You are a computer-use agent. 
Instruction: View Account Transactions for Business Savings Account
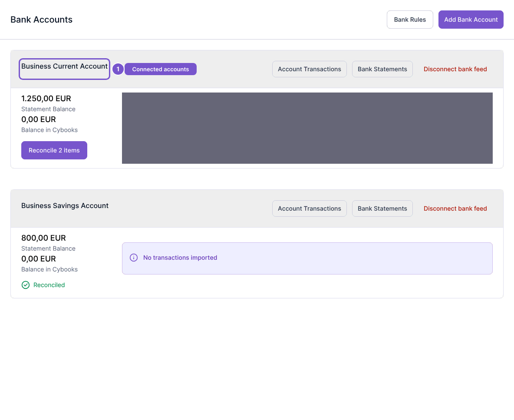pyautogui.click(x=310, y=208)
